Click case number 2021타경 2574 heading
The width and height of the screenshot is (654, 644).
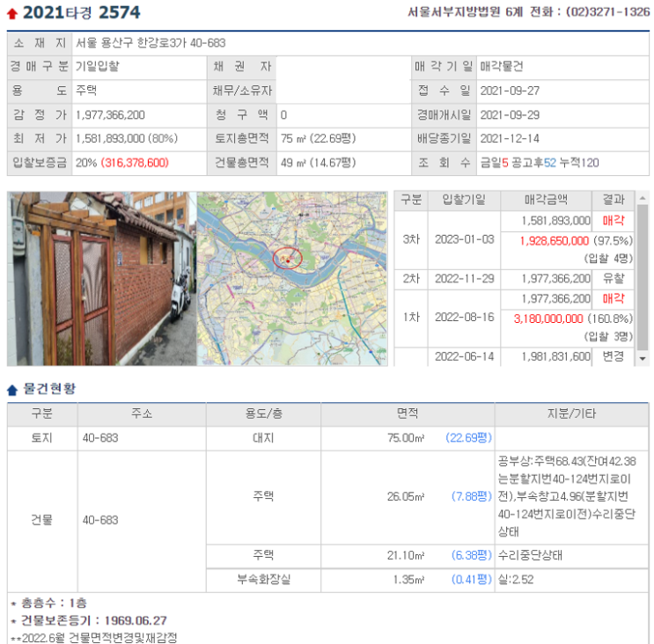coord(81,12)
